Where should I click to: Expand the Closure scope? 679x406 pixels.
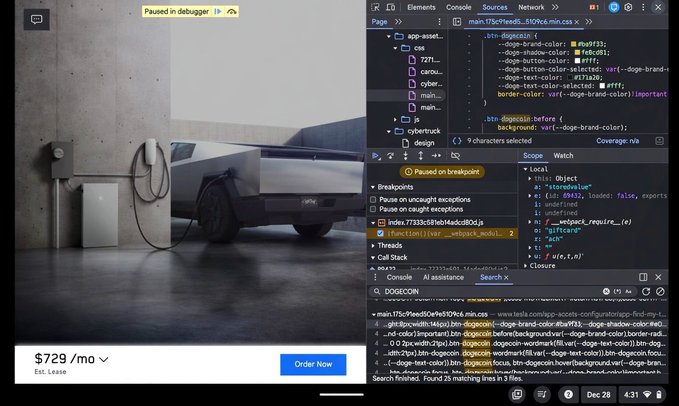pyautogui.click(x=525, y=266)
